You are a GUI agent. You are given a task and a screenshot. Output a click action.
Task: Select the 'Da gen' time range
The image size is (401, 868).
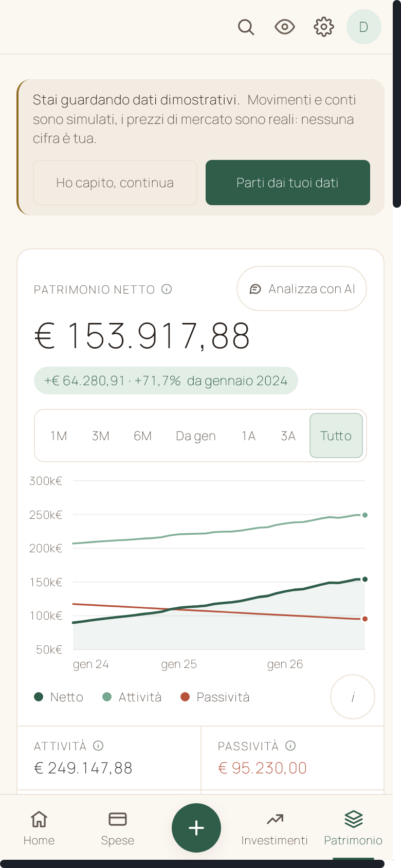pos(196,436)
